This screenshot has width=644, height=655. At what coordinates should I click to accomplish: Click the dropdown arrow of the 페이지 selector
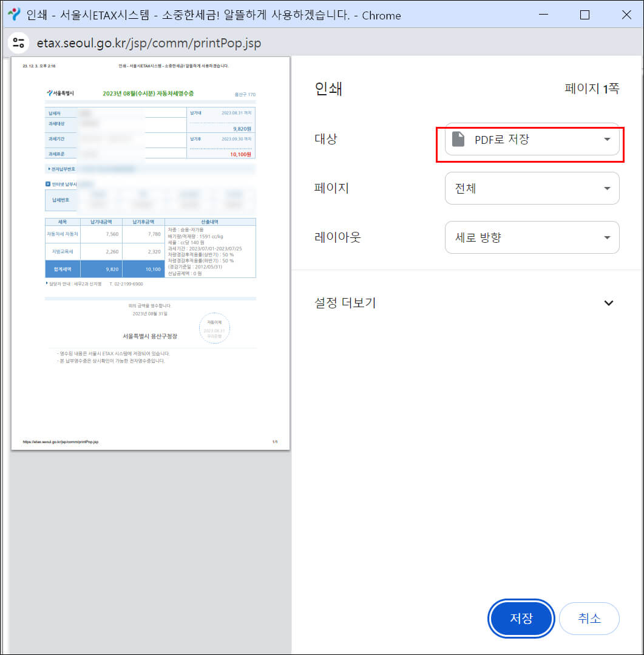(x=607, y=188)
